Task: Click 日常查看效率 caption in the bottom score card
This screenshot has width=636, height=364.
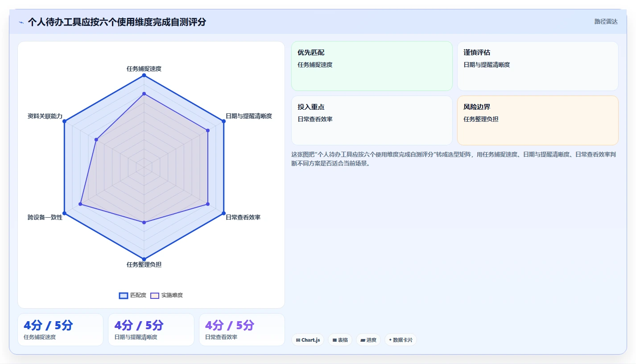Action: tap(221, 337)
